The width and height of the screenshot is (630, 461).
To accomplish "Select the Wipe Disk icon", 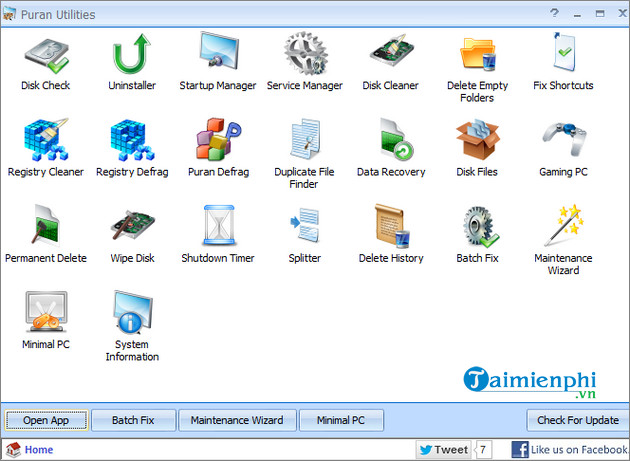I will pos(132,225).
